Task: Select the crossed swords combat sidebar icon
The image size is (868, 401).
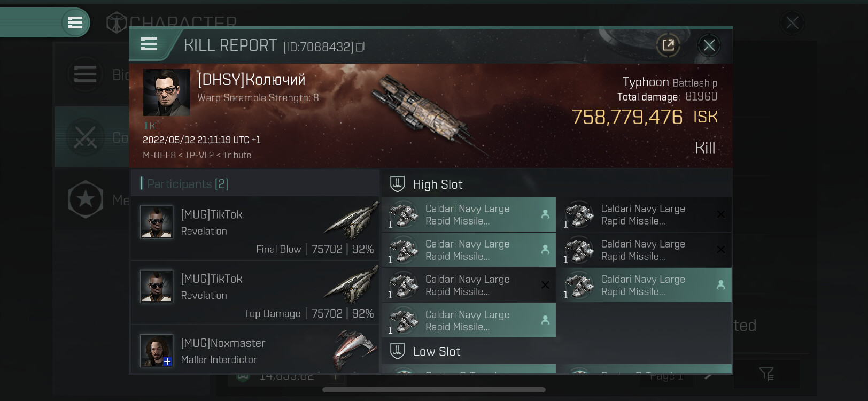Action: [x=85, y=136]
